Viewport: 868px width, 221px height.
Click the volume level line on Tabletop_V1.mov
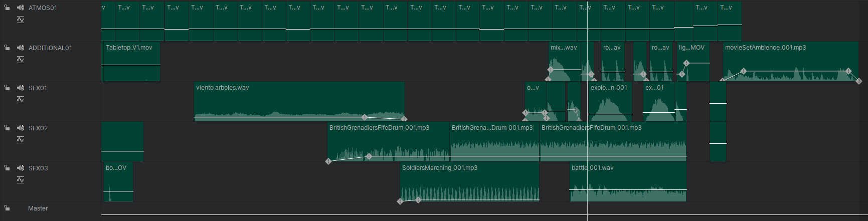[x=131, y=65]
